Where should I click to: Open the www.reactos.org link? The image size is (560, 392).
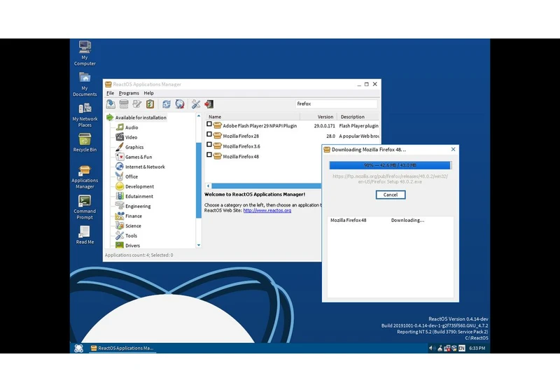[x=267, y=211]
